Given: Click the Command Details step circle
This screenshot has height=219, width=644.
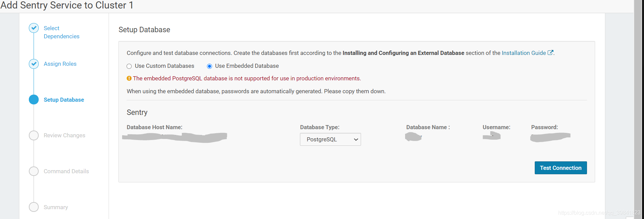Looking at the screenshot, I should [x=34, y=171].
